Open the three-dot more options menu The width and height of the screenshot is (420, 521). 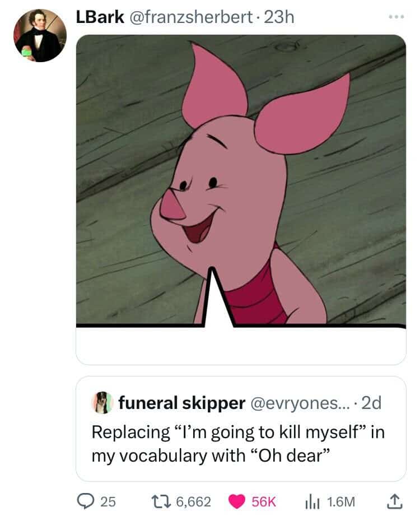pos(396,17)
